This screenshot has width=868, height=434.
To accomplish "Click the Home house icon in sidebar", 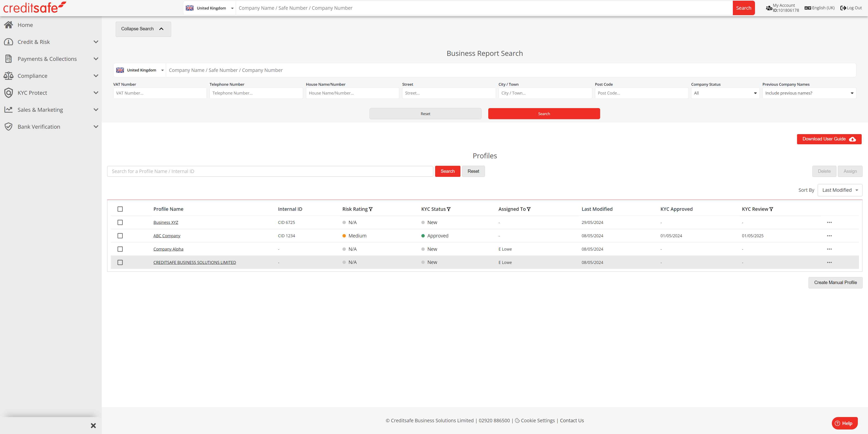I will 9,25.
